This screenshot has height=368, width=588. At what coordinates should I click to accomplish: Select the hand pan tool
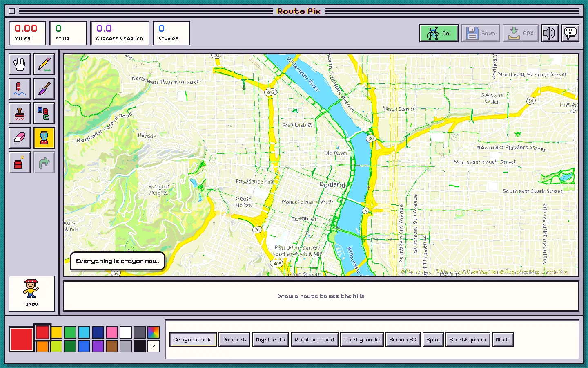(20, 64)
